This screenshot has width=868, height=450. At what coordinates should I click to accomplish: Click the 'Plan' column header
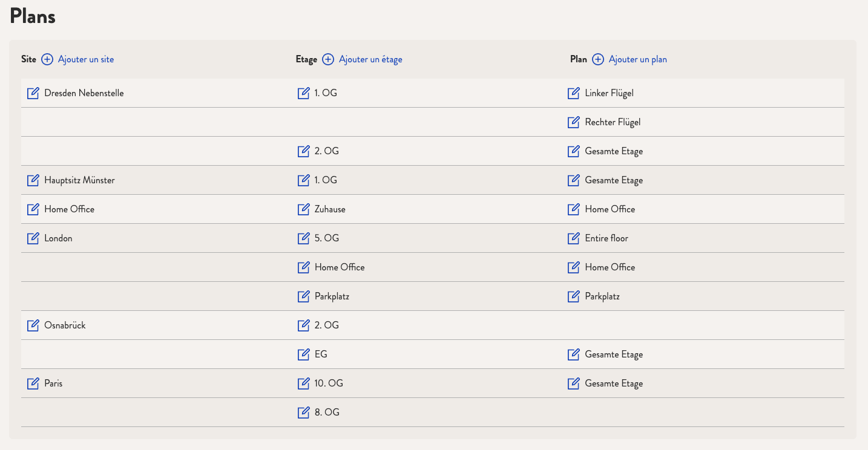coord(579,59)
